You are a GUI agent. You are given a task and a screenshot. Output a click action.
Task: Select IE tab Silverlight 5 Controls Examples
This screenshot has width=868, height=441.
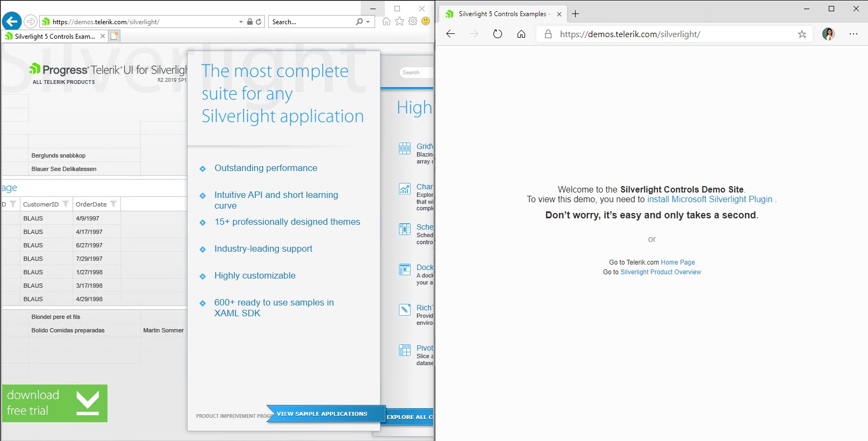[x=54, y=36]
